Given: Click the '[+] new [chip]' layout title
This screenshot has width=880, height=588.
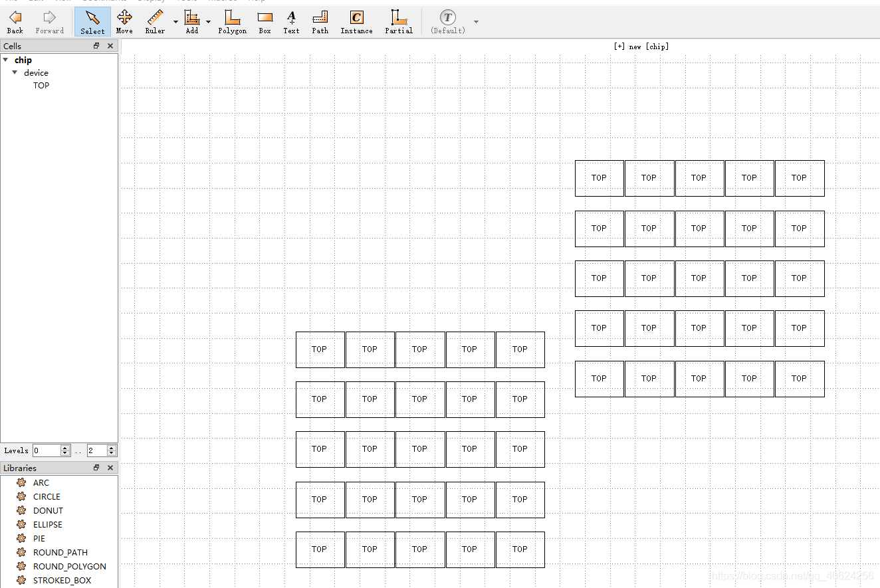Looking at the screenshot, I should (x=641, y=47).
